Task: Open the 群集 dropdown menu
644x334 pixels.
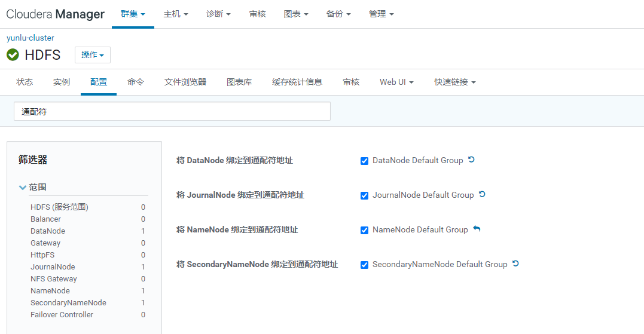Action: coord(133,14)
